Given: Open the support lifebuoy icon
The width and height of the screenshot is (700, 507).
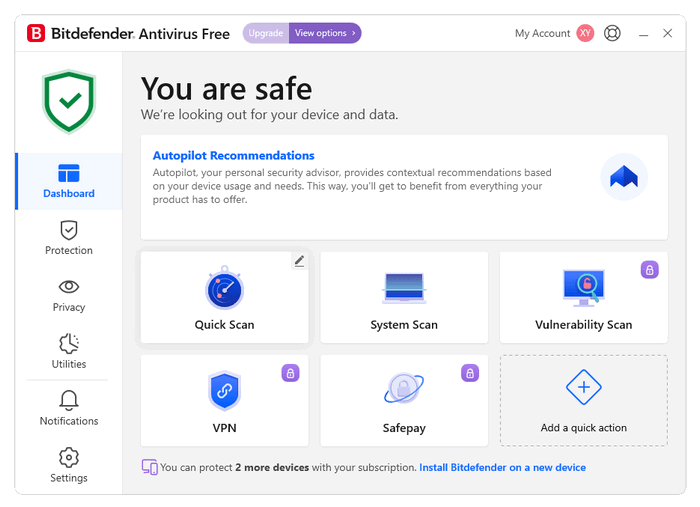Looking at the screenshot, I should (613, 33).
